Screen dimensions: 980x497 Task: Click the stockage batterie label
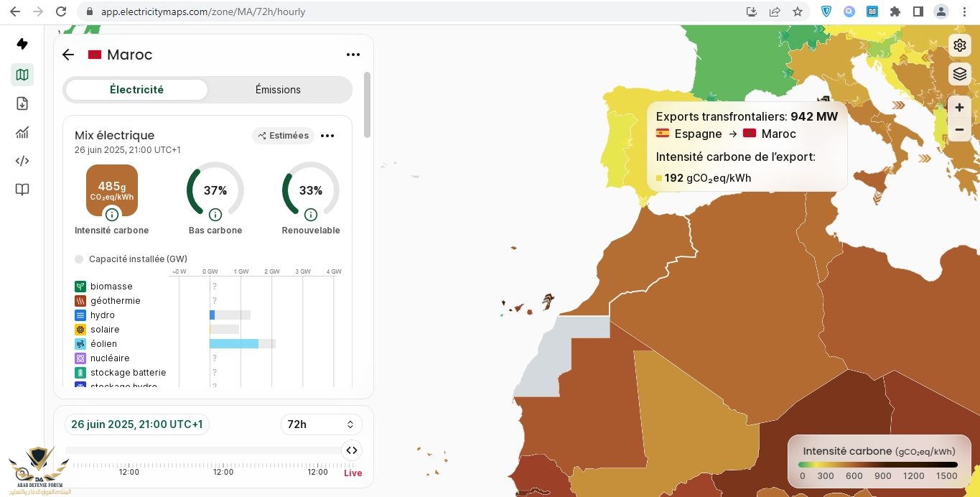click(x=129, y=373)
